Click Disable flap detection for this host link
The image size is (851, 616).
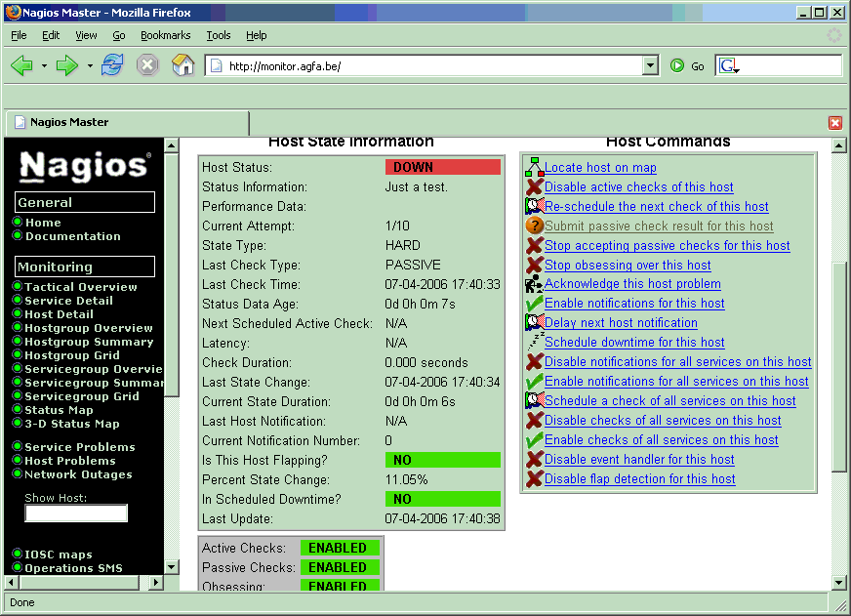(x=640, y=478)
